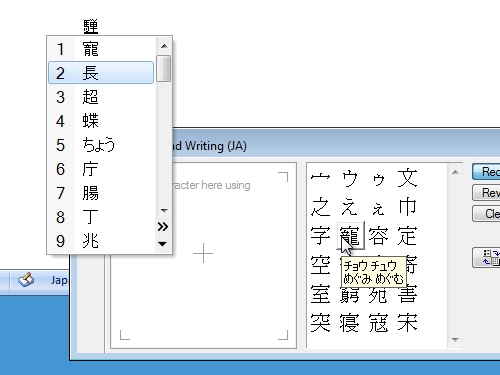This screenshot has height=375, width=500.
Task: Insert small katakana ゥ from results
Action: coord(379,179)
